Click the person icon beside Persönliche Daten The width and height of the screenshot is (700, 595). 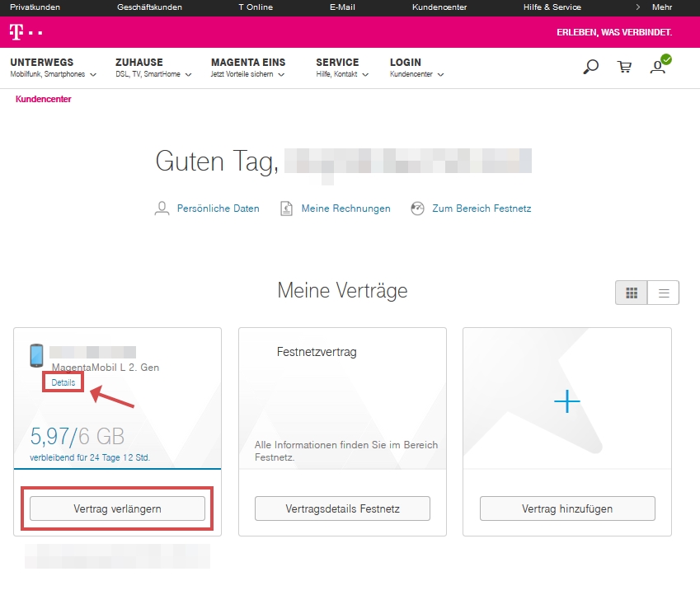pos(162,208)
